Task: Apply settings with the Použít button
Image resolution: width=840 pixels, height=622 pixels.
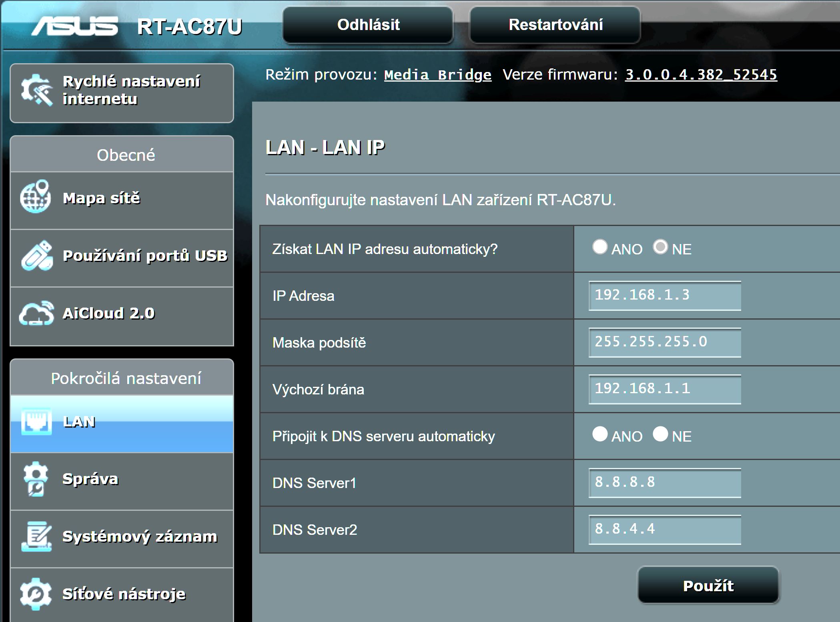Action: click(x=708, y=586)
